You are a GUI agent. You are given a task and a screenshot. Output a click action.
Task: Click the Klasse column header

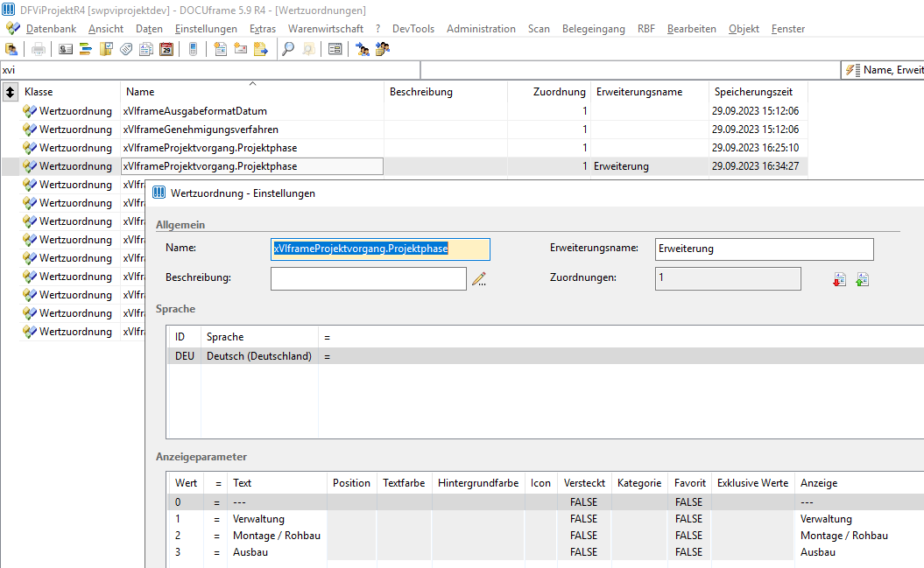pyautogui.click(x=69, y=92)
